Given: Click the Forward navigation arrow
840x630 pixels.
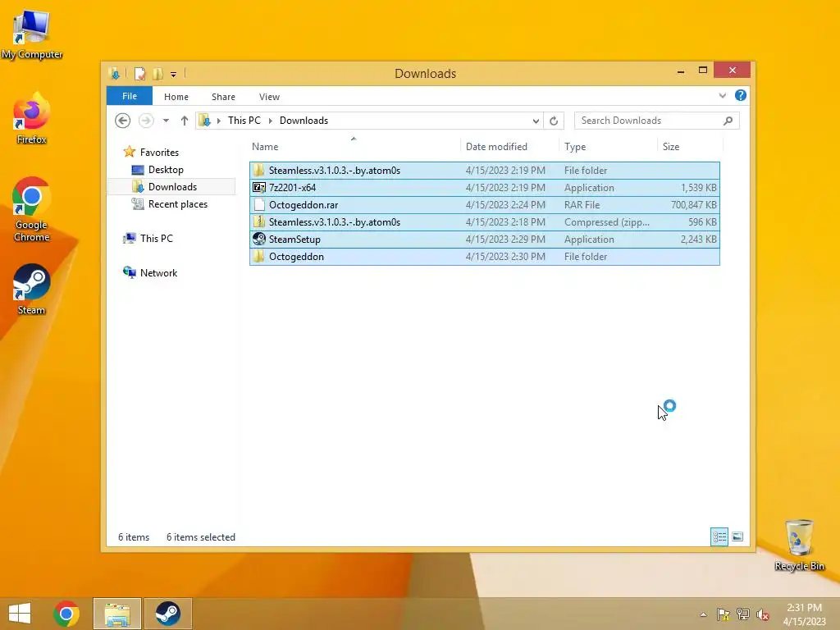Looking at the screenshot, I should coord(146,121).
